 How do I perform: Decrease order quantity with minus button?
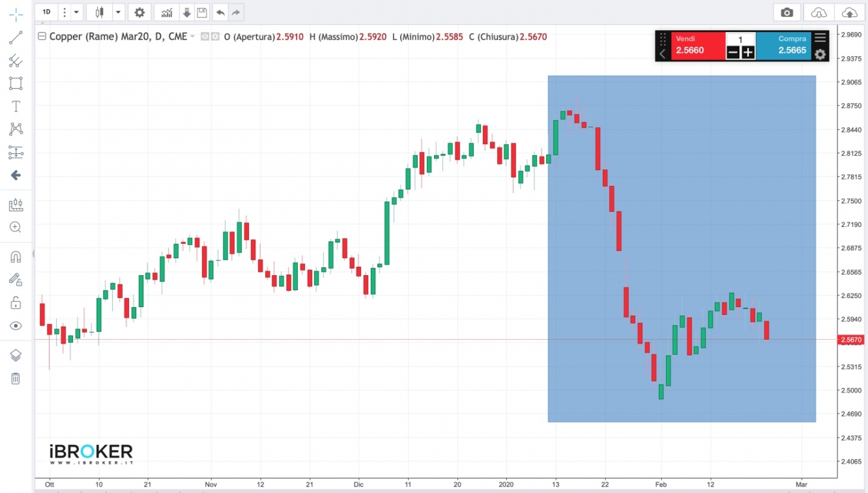pyautogui.click(x=733, y=53)
